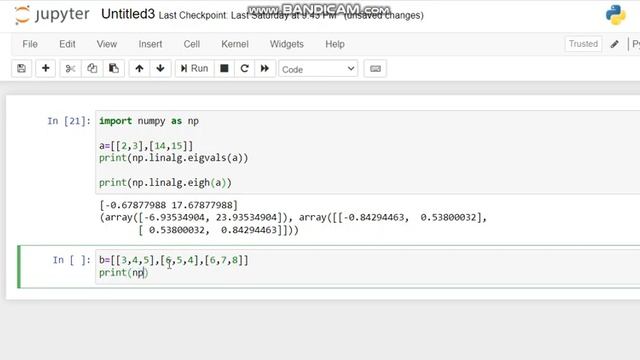The width and height of the screenshot is (640, 360).
Task: Run the selected cell
Action: [194, 69]
